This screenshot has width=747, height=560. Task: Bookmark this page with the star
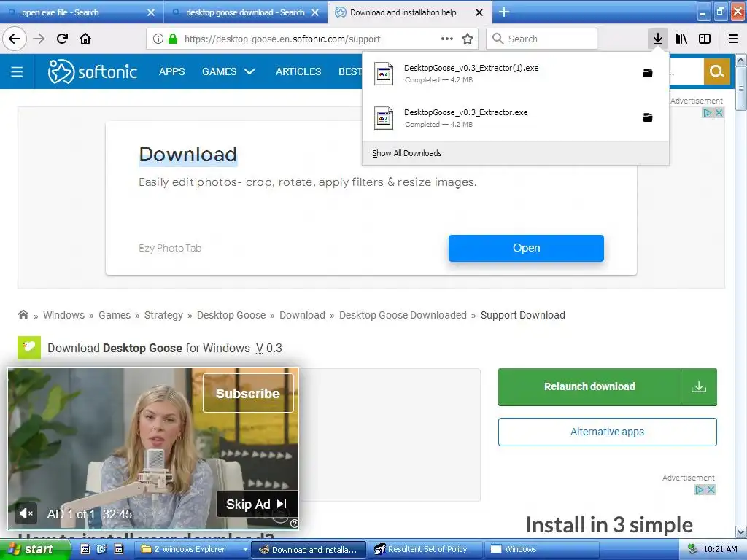468,39
